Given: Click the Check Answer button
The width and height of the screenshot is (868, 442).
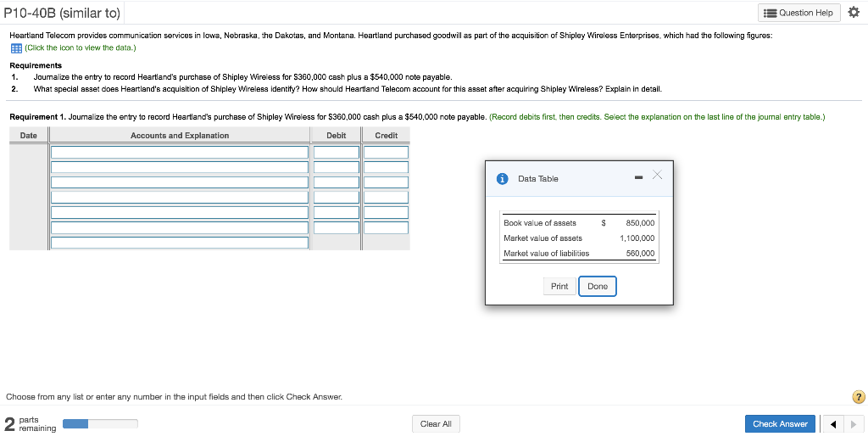Looking at the screenshot, I should (x=780, y=423).
